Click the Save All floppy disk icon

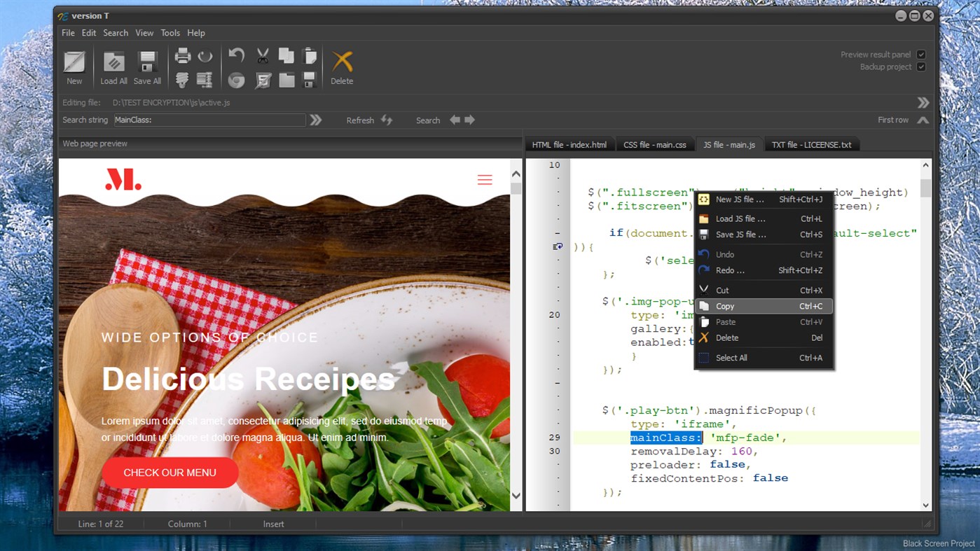point(147,62)
